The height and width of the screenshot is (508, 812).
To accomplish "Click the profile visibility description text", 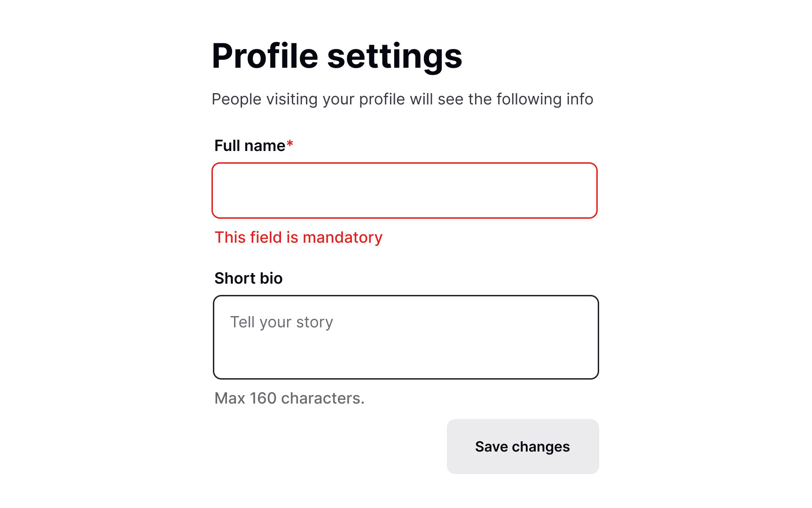I will coord(403,99).
